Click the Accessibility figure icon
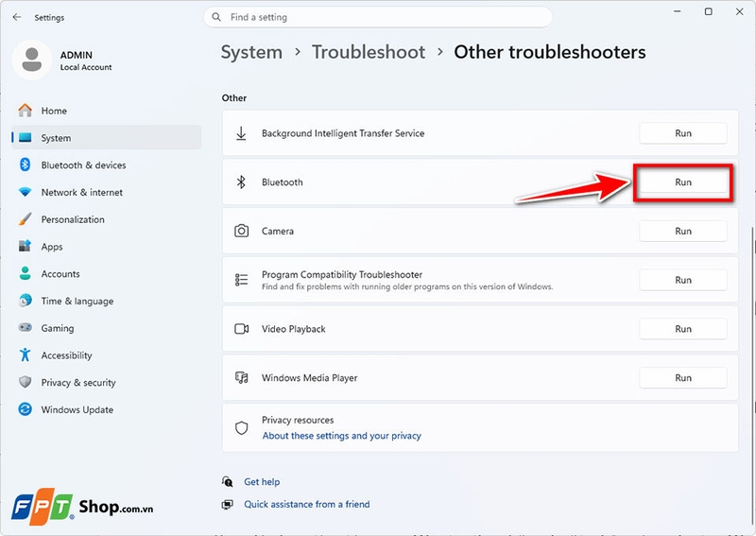The width and height of the screenshot is (756, 536). pos(26,355)
